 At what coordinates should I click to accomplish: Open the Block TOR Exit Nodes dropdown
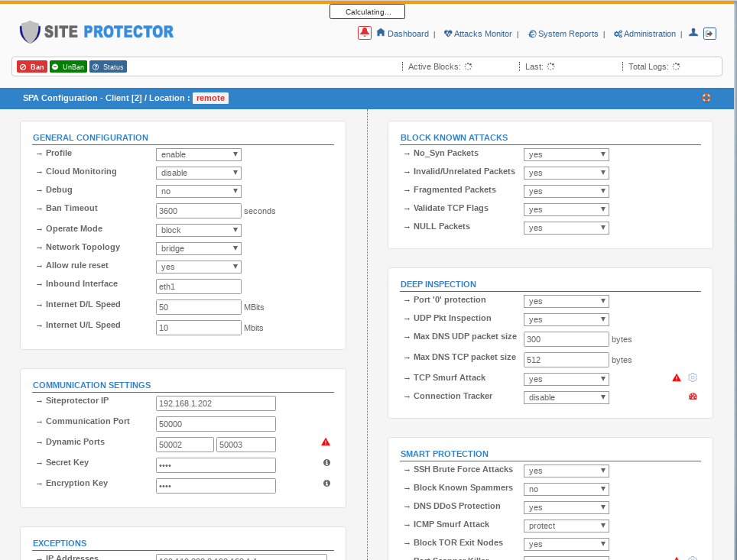(x=566, y=544)
